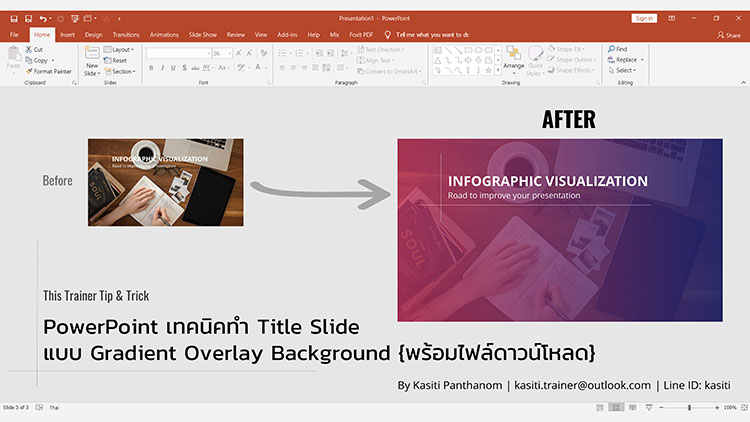750x422 pixels.
Task: Fit slide to current window icon
Action: (x=744, y=407)
